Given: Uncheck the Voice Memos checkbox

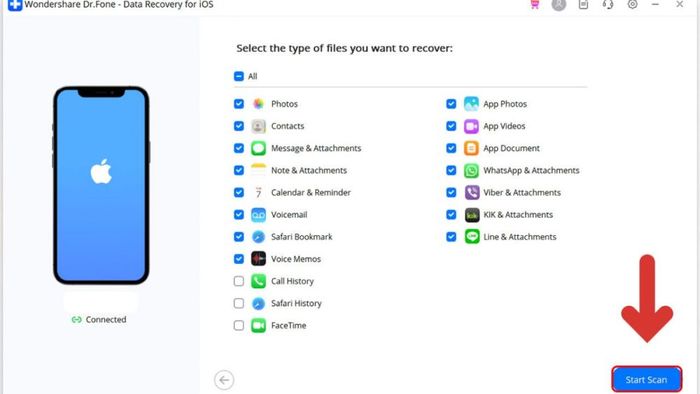Looking at the screenshot, I should click(x=239, y=259).
